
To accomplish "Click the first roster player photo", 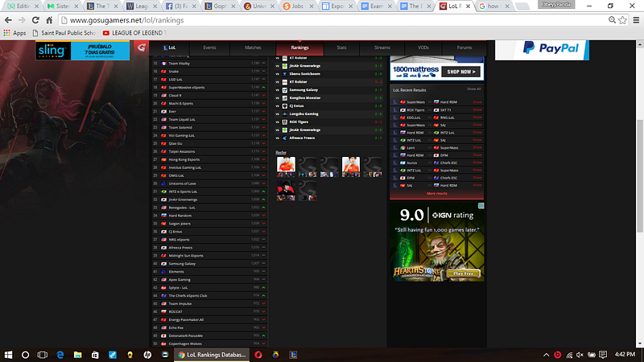I will click(x=286, y=167).
